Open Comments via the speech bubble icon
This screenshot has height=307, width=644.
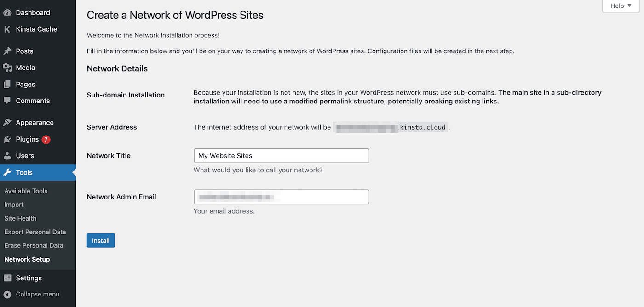click(7, 101)
